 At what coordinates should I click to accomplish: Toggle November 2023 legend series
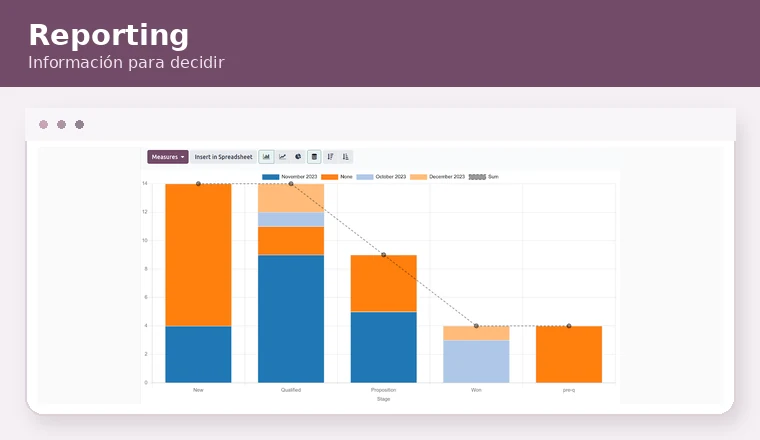tap(290, 177)
